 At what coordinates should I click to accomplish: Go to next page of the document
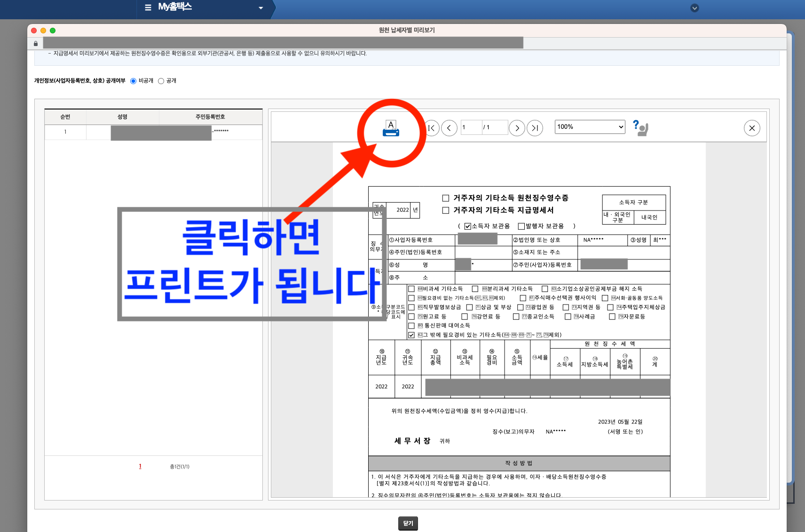pyautogui.click(x=517, y=128)
